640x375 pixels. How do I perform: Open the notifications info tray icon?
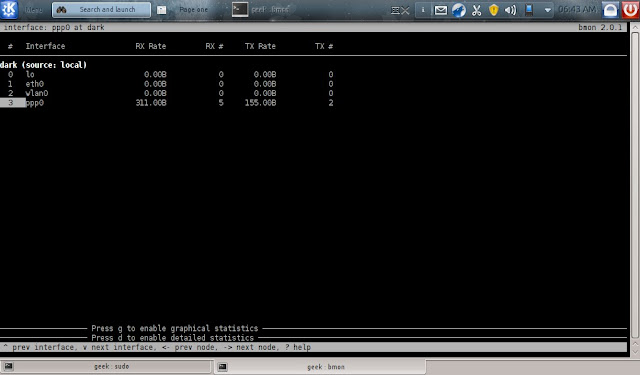423,10
